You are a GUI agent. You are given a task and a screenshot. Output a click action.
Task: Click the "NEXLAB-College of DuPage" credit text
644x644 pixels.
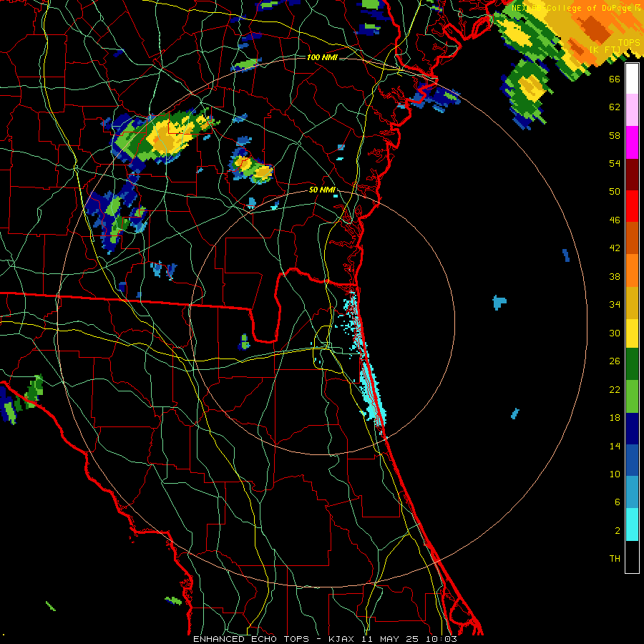[x=571, y=8]
